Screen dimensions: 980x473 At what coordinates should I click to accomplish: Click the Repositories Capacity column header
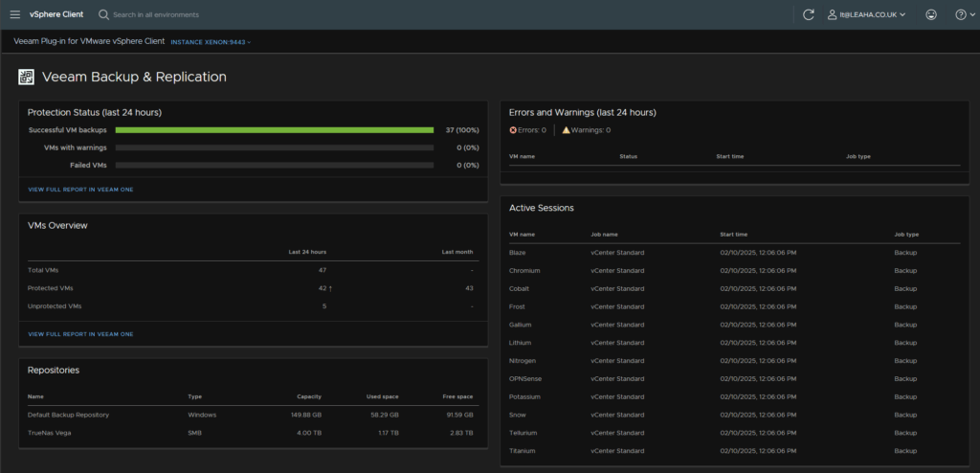click(x=309, y=396)
